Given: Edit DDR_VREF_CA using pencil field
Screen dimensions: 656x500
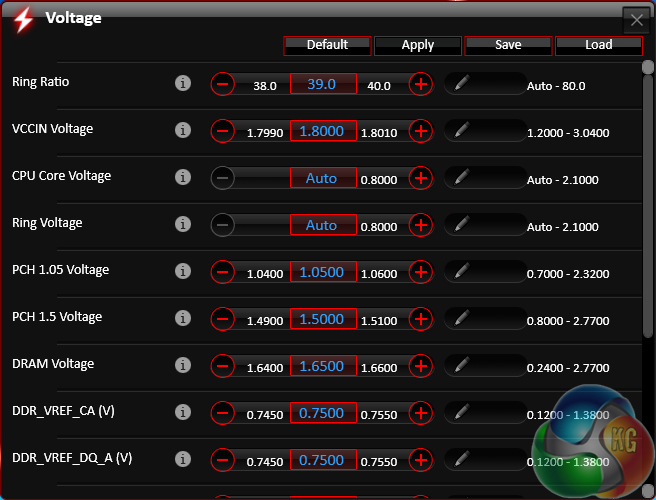Looking at the screenshot, I should [x=485, y=412].
